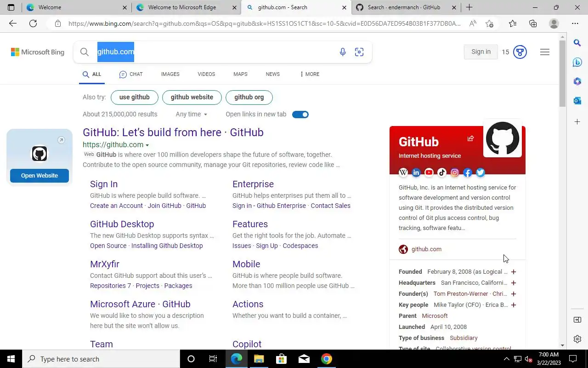588x368 pixels.
Task: Select the 'use github' suggestion
Action: click(x=134, y=97)
